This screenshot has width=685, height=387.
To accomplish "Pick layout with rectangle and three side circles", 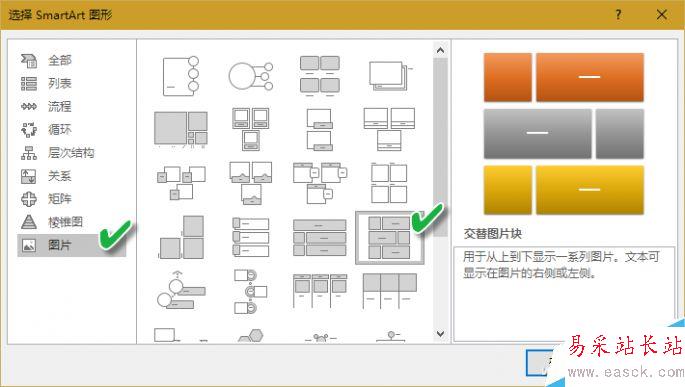I will point(180,76).
